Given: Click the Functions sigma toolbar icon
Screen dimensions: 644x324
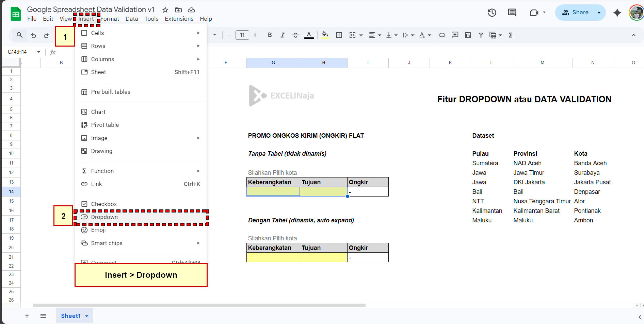Looking at the screenshot, I should pos(511,35).
